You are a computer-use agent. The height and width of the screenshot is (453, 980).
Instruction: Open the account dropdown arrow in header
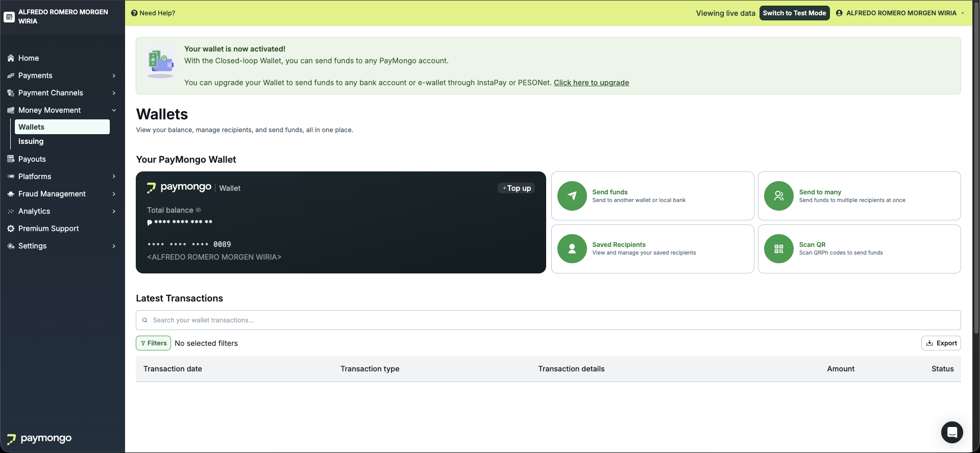point(963,13)
